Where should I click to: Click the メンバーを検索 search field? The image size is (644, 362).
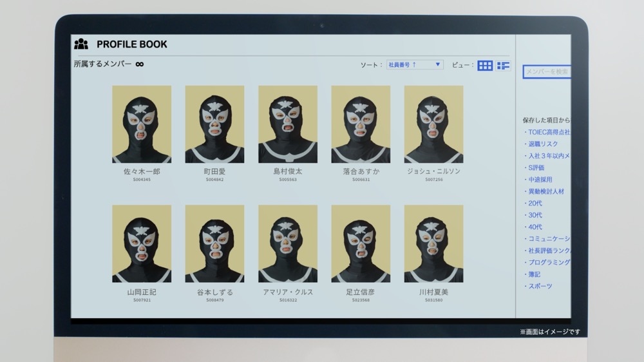(546, 71)
